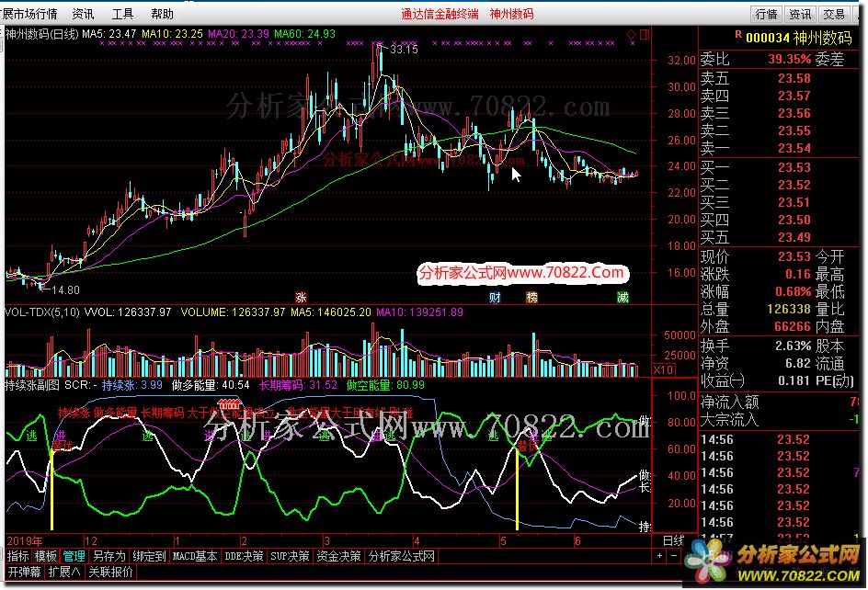Open the 工具 menu
The height and width of the screenshot is (590, 868).
123,14
